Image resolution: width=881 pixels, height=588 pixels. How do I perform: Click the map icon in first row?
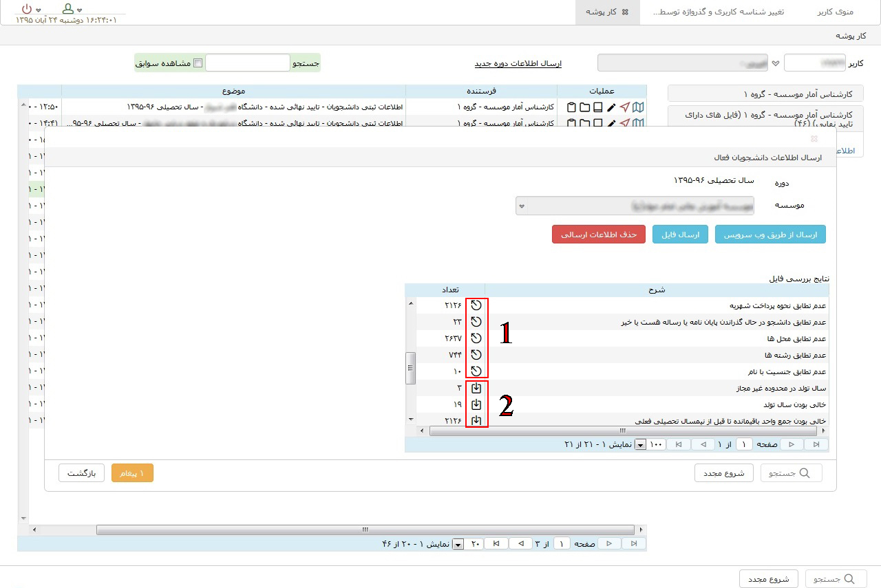639,107
